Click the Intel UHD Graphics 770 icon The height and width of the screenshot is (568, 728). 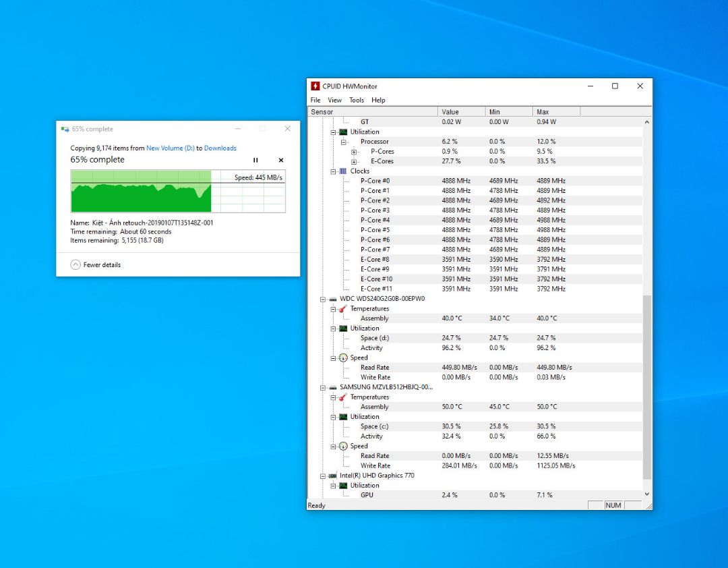(x=332, y=476)
